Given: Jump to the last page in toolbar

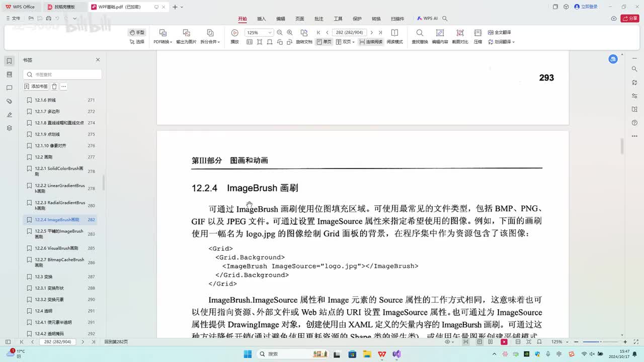Looking at the screenshot, I should [380, 33].
